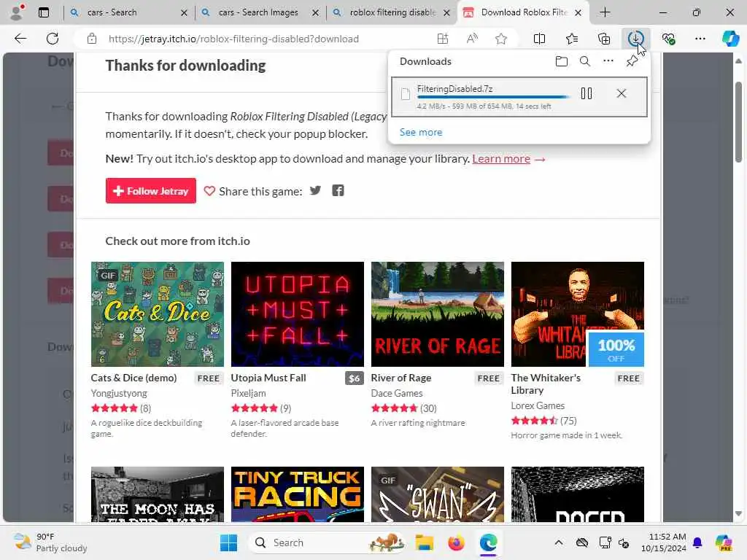Open more options in Downloads panel
747x560 pixels.
(608, 61)
